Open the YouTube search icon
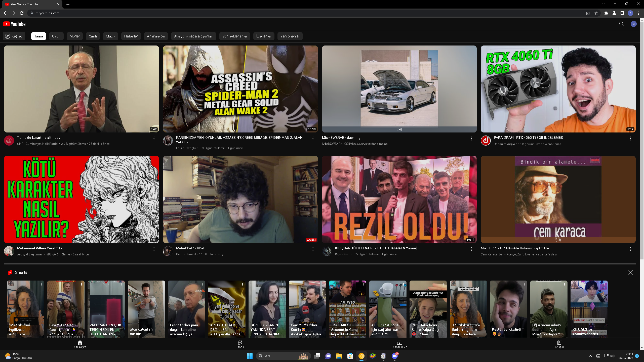Screen dimensions: 644x362 coord(621,24)
